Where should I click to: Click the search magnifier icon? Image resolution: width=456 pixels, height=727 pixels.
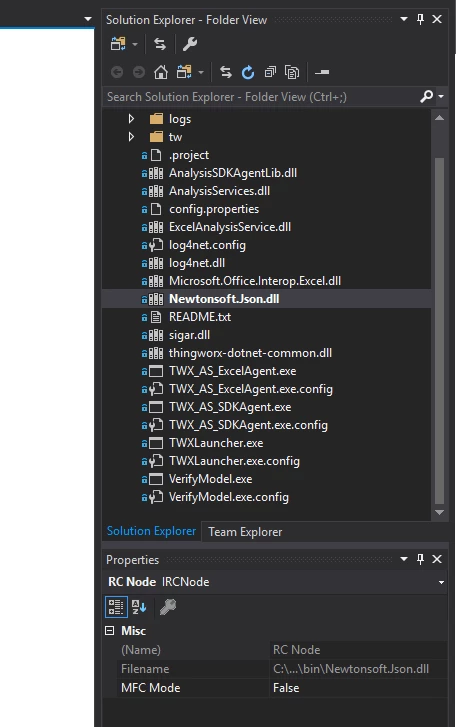(x=426, y=96)
